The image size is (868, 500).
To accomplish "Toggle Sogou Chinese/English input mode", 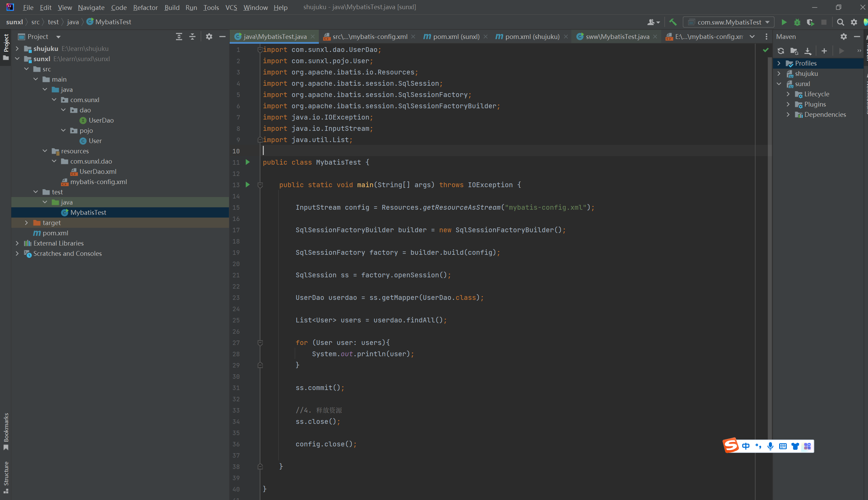I will click(x=746, y=446).
